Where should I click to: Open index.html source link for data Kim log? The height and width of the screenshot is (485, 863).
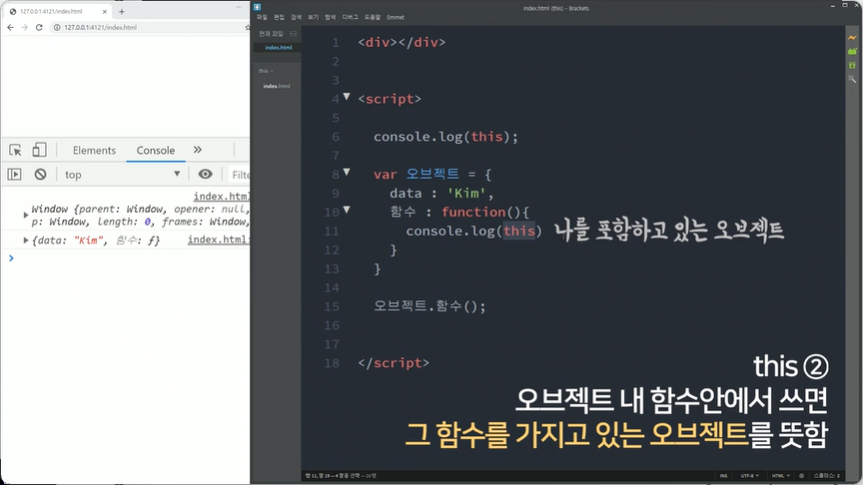click(x=219, y=239)
